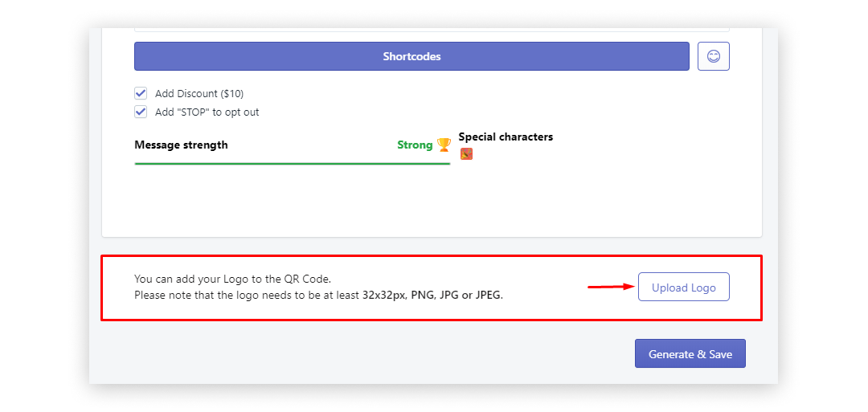Open the Shortcodes button

click(x=411, y=56)
